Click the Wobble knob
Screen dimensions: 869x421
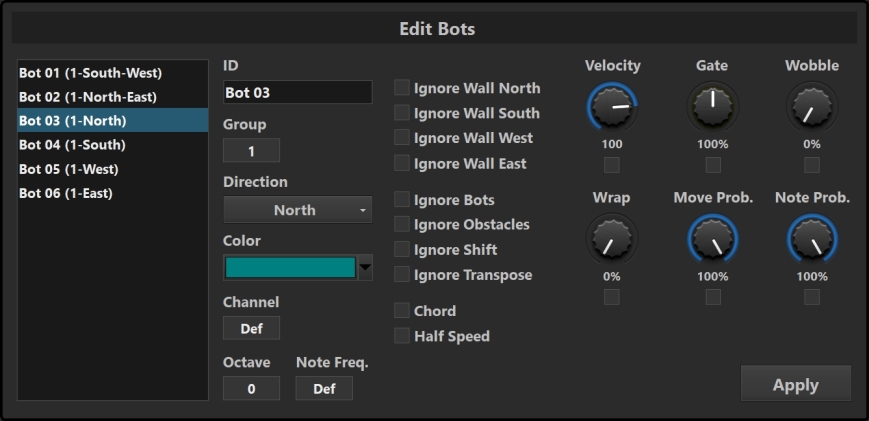pyautogui.click(x=812, y=106)
